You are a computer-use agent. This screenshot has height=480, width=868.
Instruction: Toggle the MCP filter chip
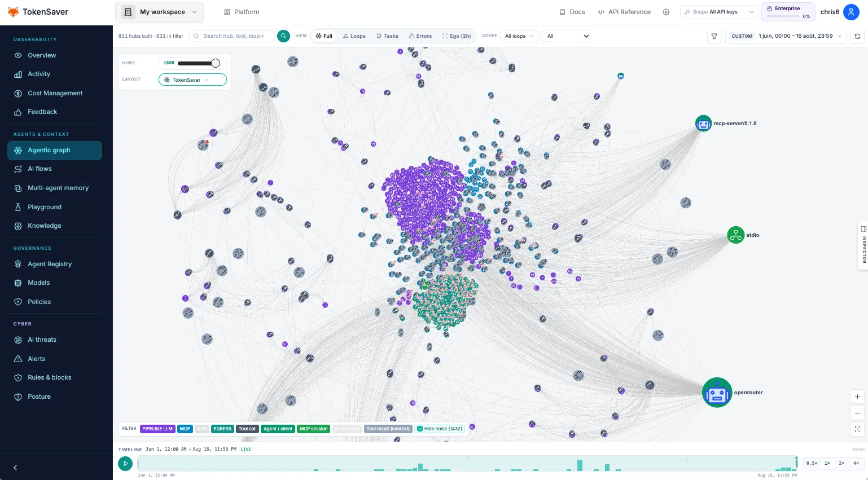[x=185, y=429]
